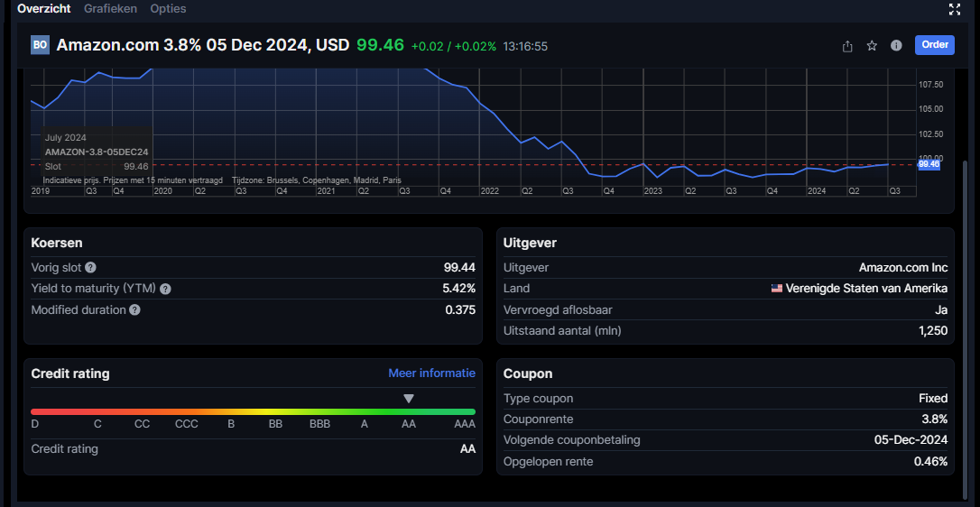Click the Koersen section heading
This screenshot has height=507, width=980.
(x=57, y=244)
